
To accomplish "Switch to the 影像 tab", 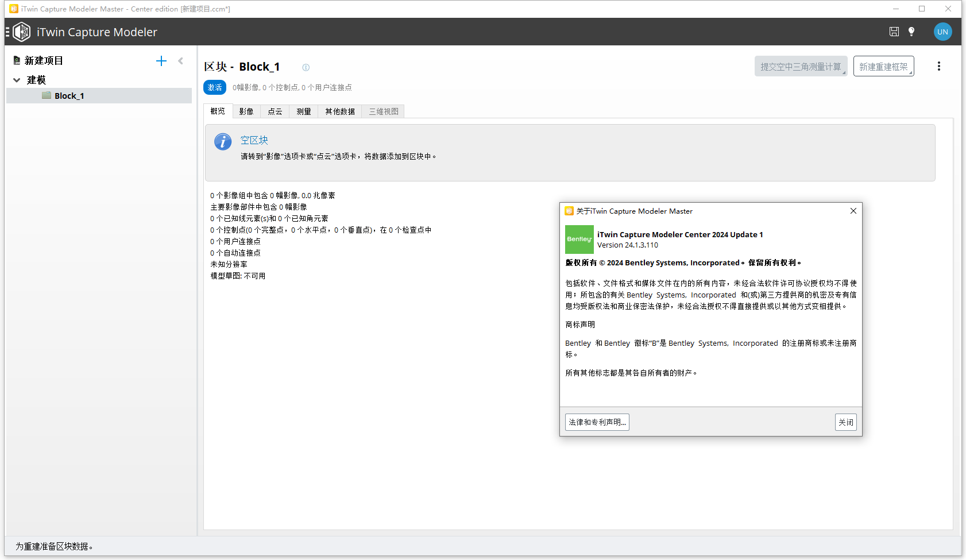I will [x=246, y=111].
